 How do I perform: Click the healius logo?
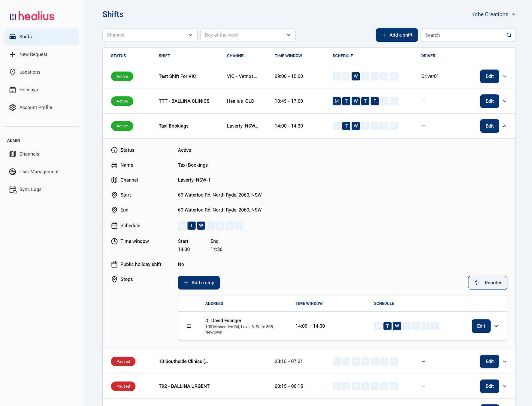32,16
